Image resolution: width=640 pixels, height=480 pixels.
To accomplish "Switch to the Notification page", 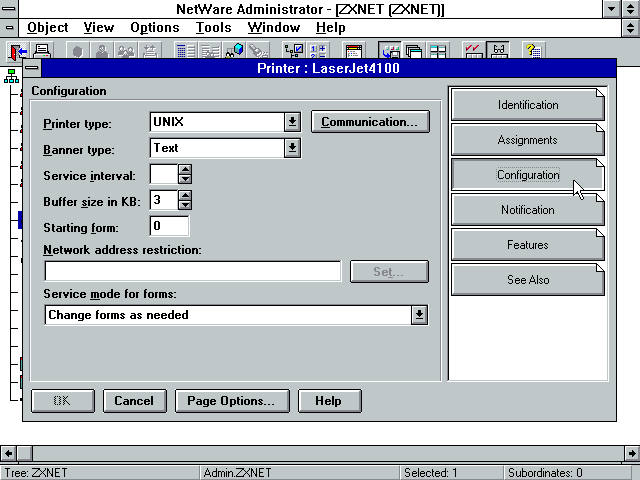I will coord(528,210).
